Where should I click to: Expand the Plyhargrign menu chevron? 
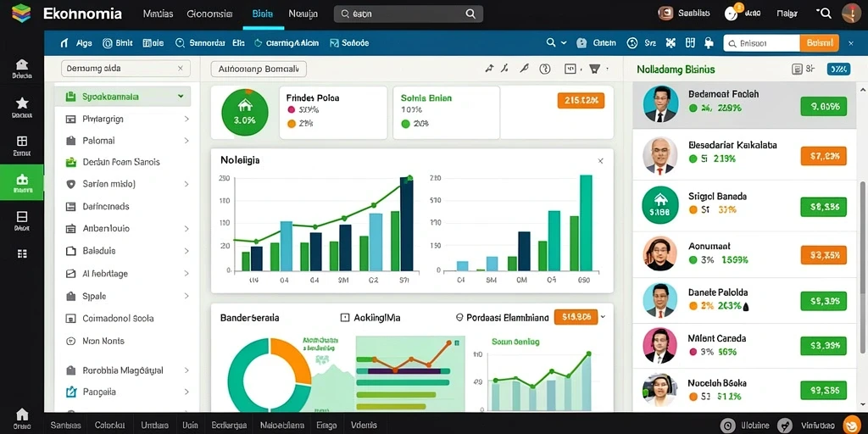[x=186, y=119]
